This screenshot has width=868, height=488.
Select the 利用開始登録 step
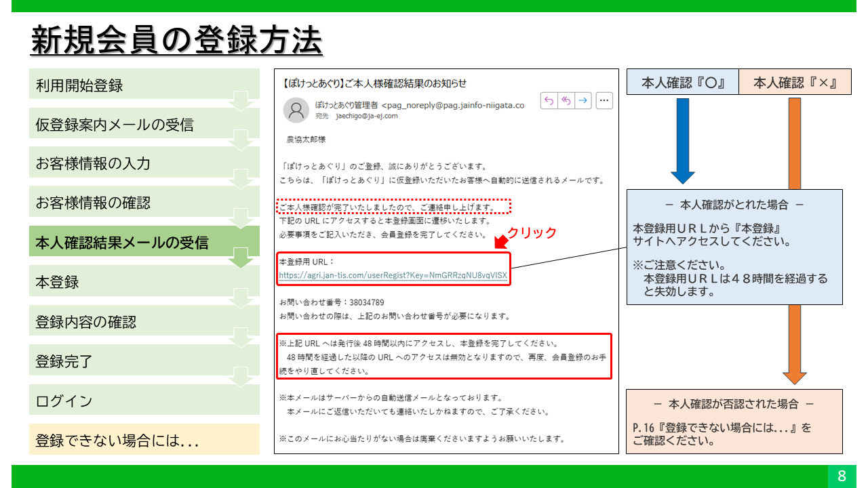144,85
